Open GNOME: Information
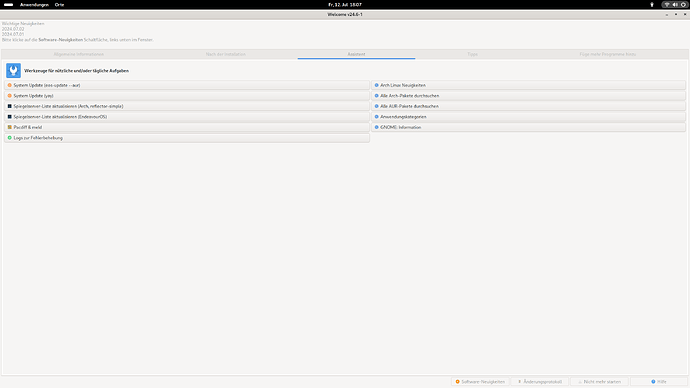Viewport: 690px width, 388px height. tap(529, 127)
